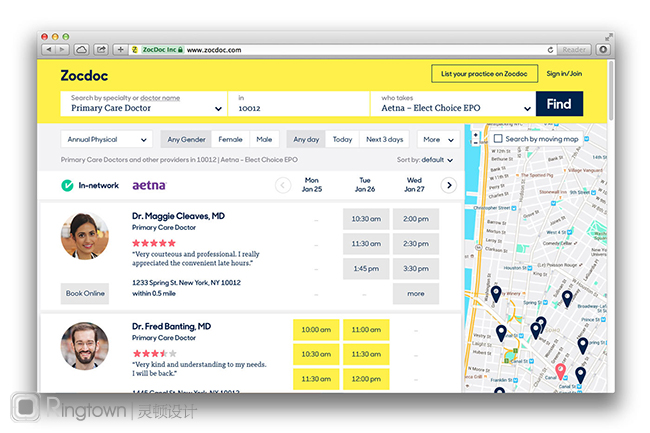Click the page vertical scrollbar
This screenshot has width=650, height=433.
pyautogui.click(x=611, y=91)
